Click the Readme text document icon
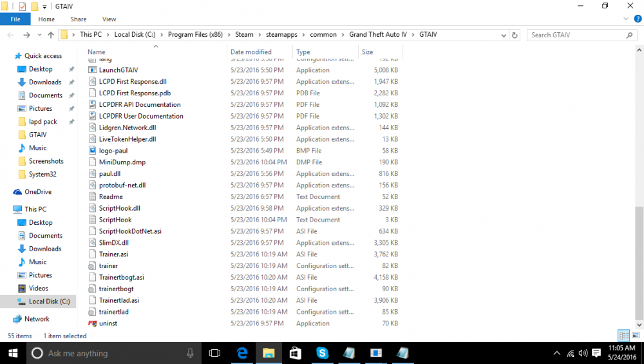The width and height of the screenshot is (644, 364). pyautogui.click(x=92, y=196)
